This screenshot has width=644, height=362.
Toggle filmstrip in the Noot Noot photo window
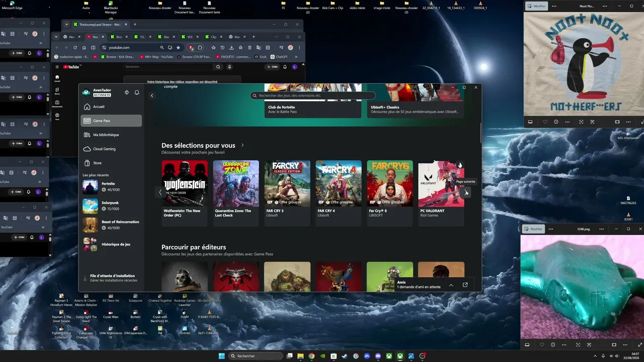pyautogui.click(x=530, y=122)
